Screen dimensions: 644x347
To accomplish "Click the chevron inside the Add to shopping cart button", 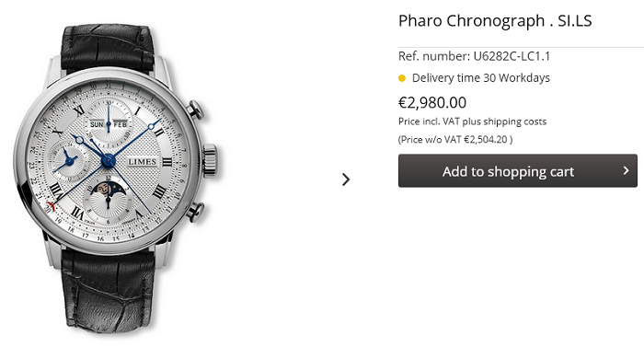I will coord(626,170).
